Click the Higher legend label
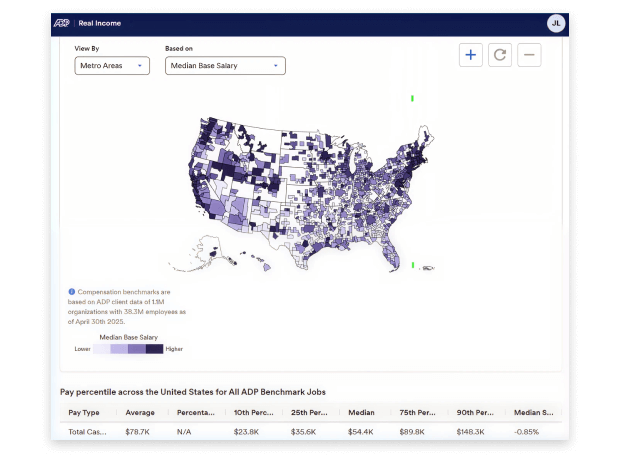 pos(174,349)
